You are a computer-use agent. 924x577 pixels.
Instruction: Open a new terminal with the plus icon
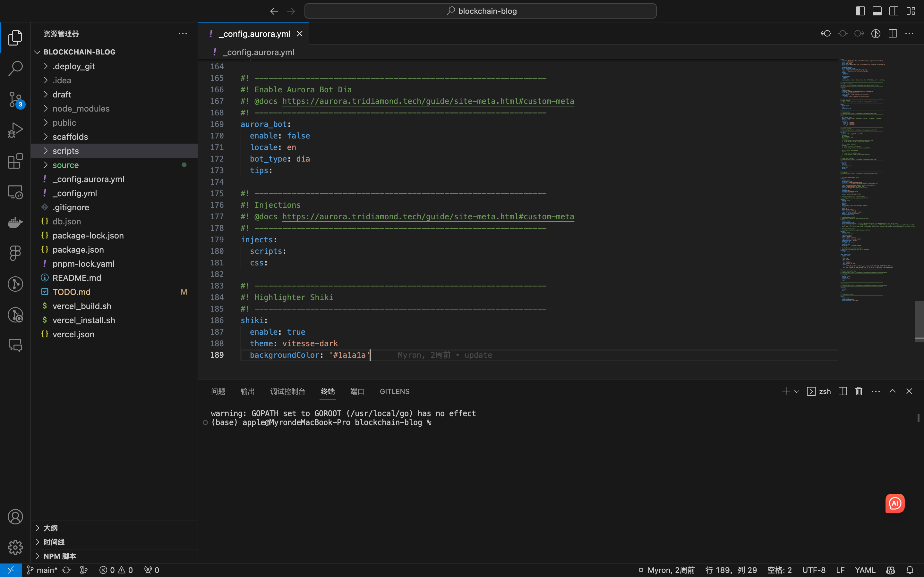click(785, 391)
